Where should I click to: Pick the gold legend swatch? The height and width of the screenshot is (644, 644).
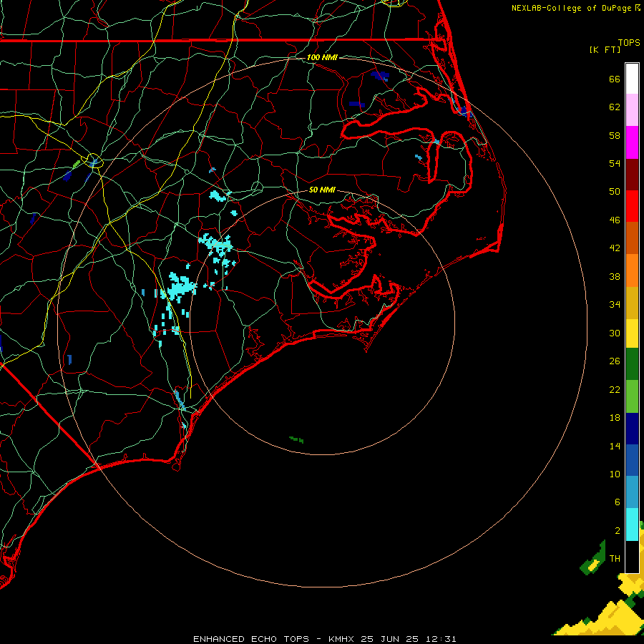pyautogui.click(x=632, y=303)
